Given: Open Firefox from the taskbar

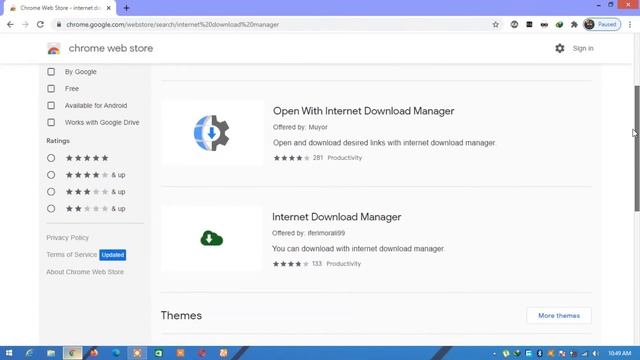Looking at the screenshot, I should coord(94,353).
